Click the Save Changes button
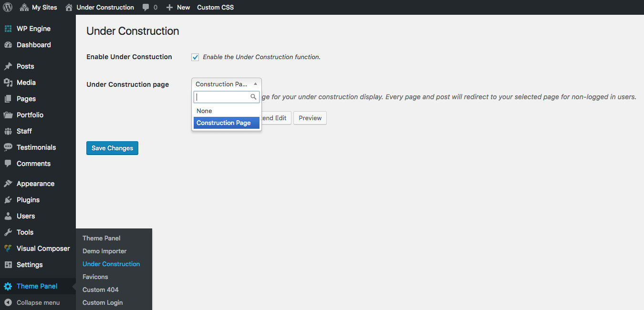This screenshot has width=644, height=310. click(112, 148)
